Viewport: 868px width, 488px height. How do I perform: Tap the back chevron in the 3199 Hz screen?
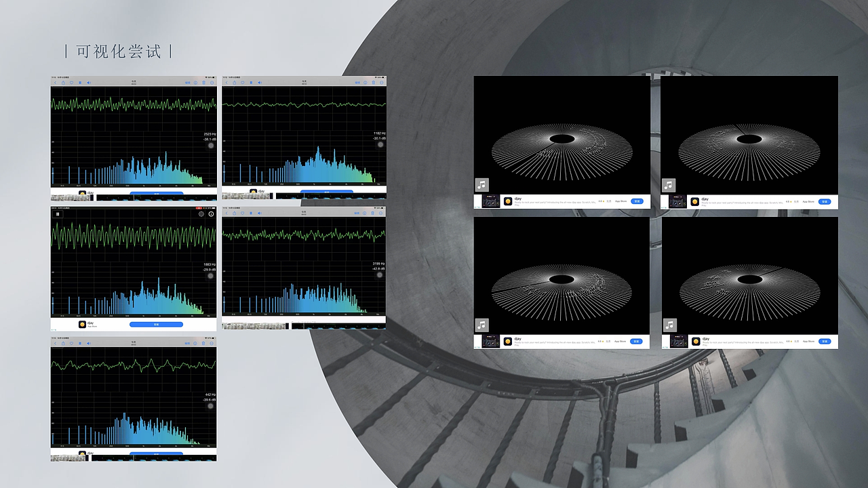(x=226, y=213)
